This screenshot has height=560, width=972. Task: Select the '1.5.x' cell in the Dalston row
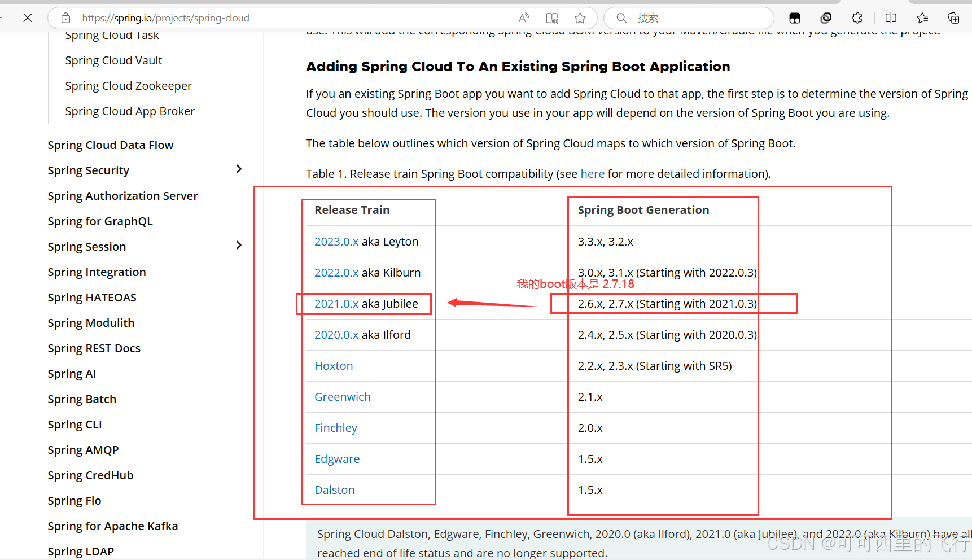click(x=590, y=490)
